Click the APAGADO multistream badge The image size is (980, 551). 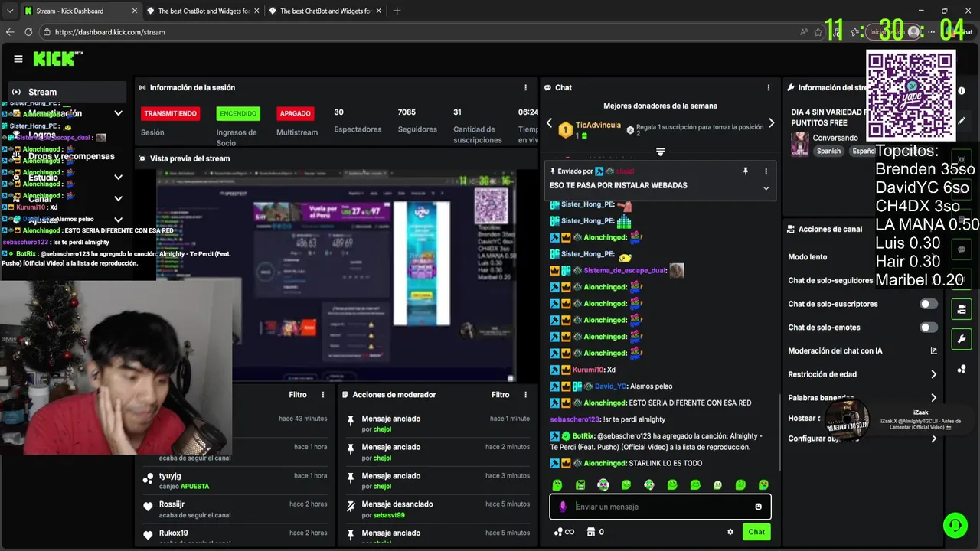click(x=295, y=113)
